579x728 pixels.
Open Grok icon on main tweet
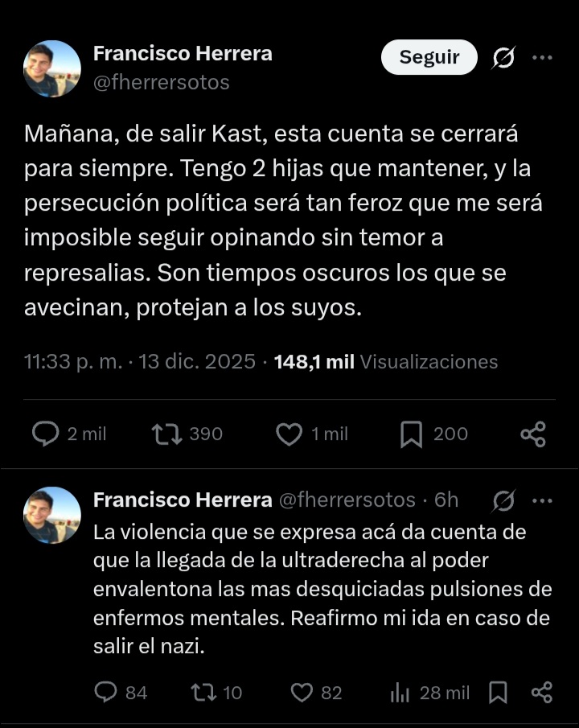[x=503, y=58]
